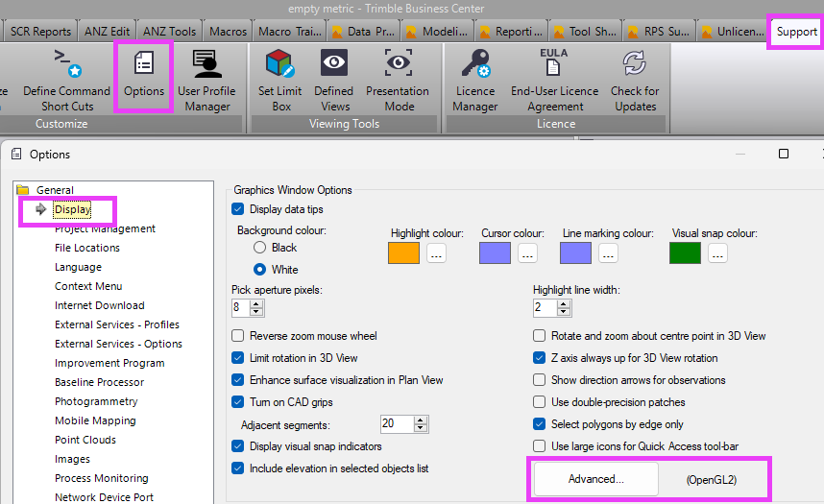This screenshot has width=824, height=504.
Task: Switch to Macros tab
Action: click(228, 32)
